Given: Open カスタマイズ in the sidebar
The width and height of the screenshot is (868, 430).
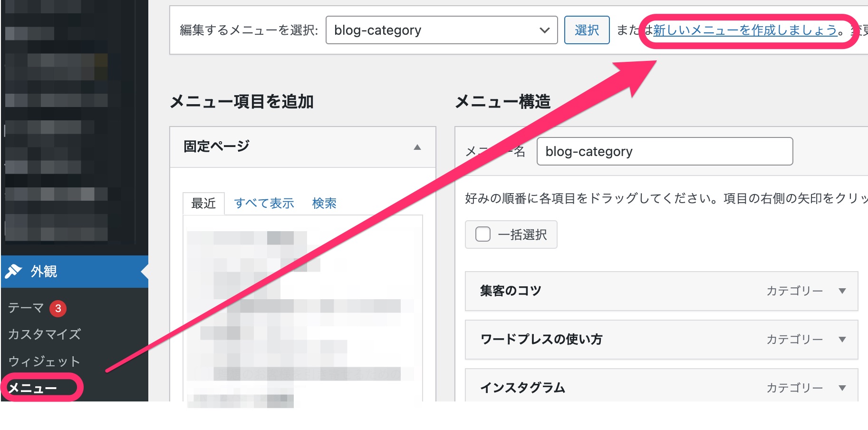Looking at the screenshot, I should click(x=44, y=334).
